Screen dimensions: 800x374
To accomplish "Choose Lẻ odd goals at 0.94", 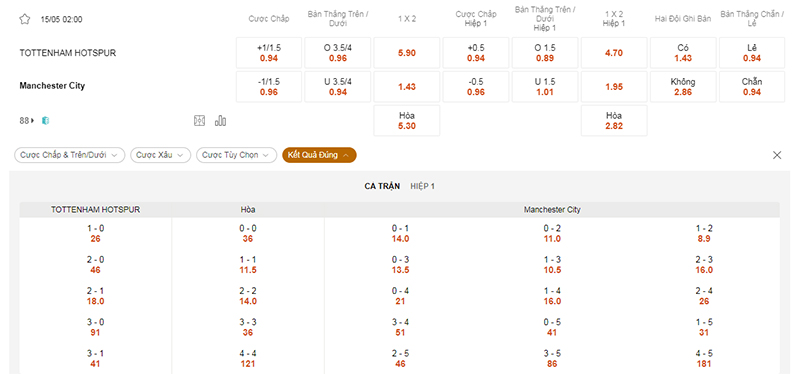I will point(752,53).
